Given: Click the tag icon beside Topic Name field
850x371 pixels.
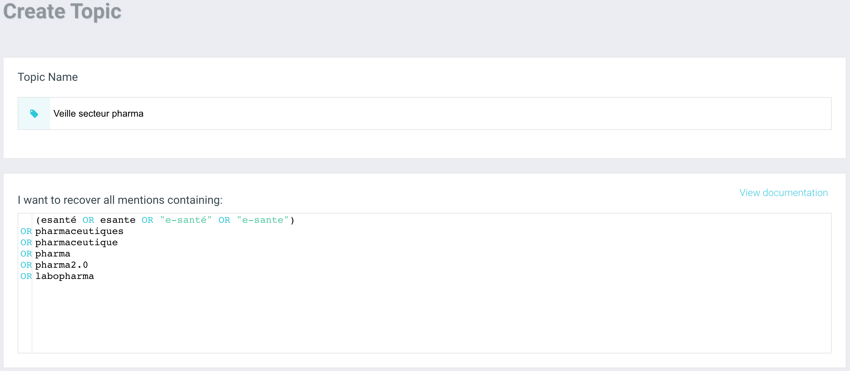Looking at the screenshot, I should (34, 114).
